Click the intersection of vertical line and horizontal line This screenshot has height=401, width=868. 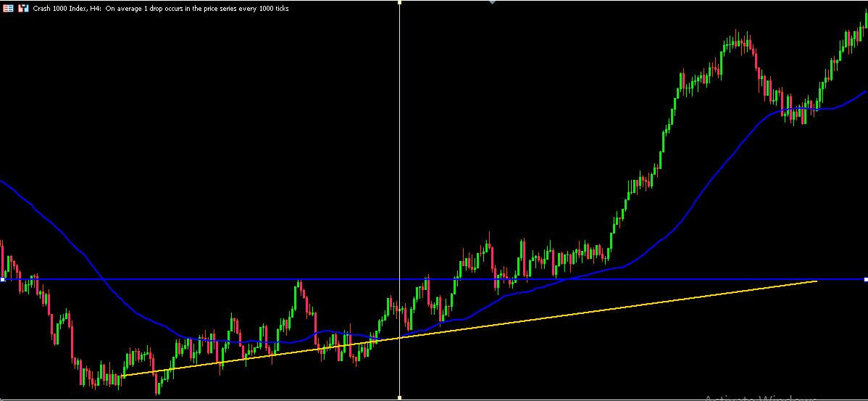400,279
